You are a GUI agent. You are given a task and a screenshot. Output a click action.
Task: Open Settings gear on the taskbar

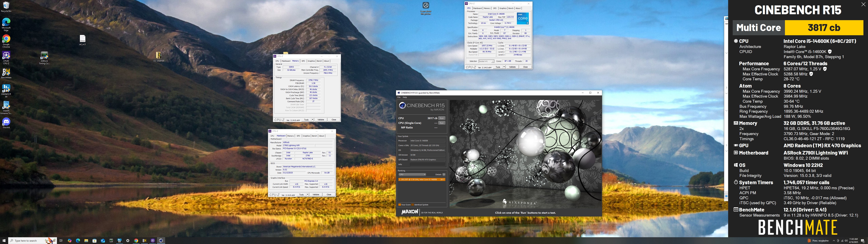coord(128,241)
